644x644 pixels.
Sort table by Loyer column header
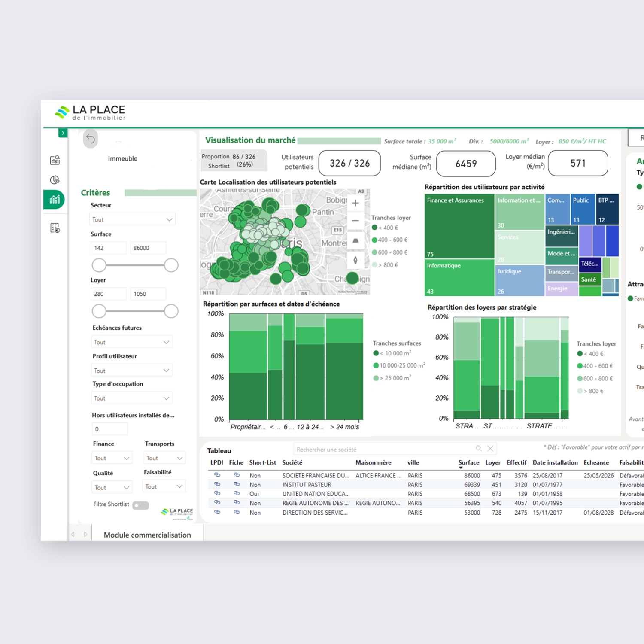pyautogui.click(x=493, y=462)
